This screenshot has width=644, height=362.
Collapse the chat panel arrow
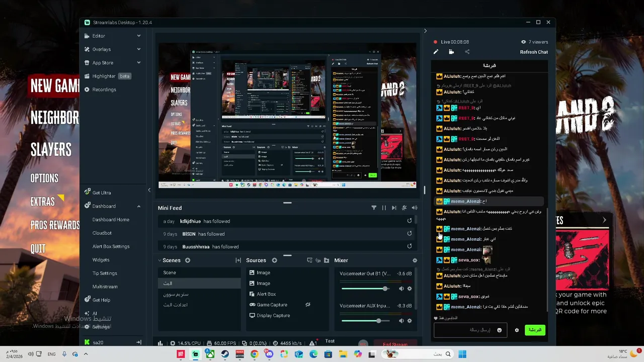tap(425, 31)
